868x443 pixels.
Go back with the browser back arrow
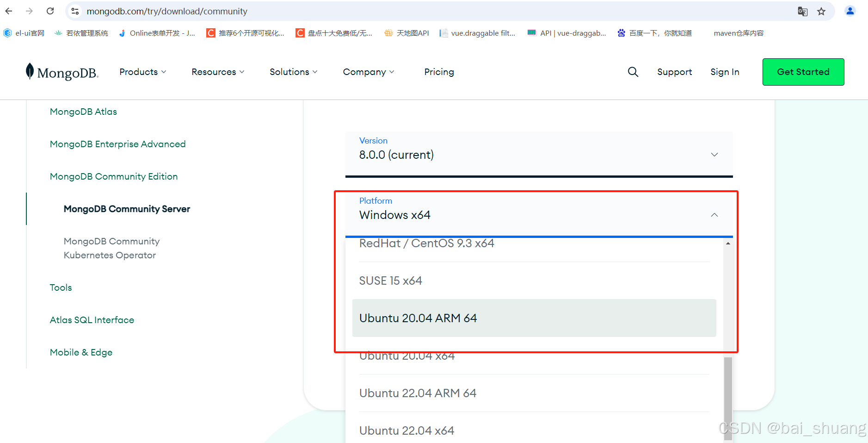9,11
